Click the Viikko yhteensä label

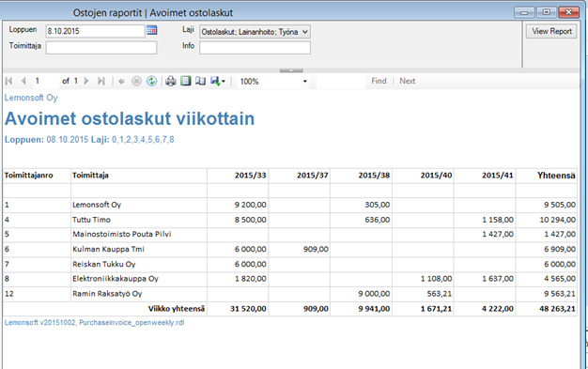click(177, 309)
